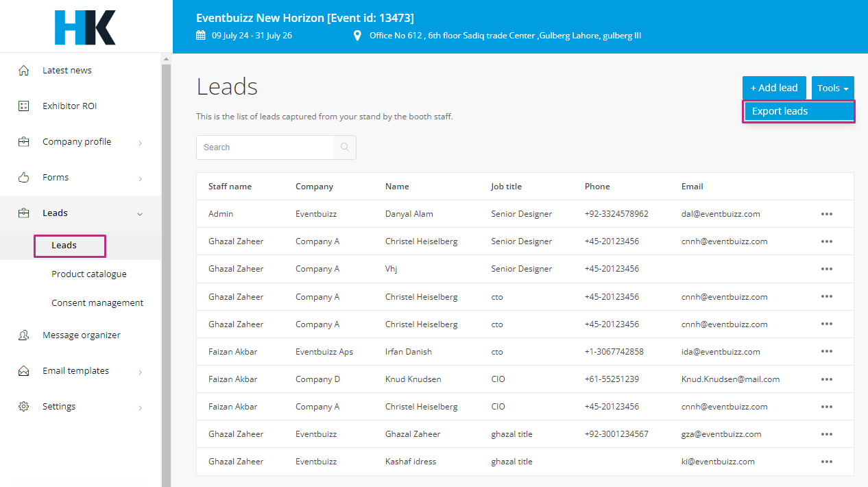Image resolution: width=868 pixels, height=487 pixels.
Task: Click the Job title column header
Action: pos(506,187)
